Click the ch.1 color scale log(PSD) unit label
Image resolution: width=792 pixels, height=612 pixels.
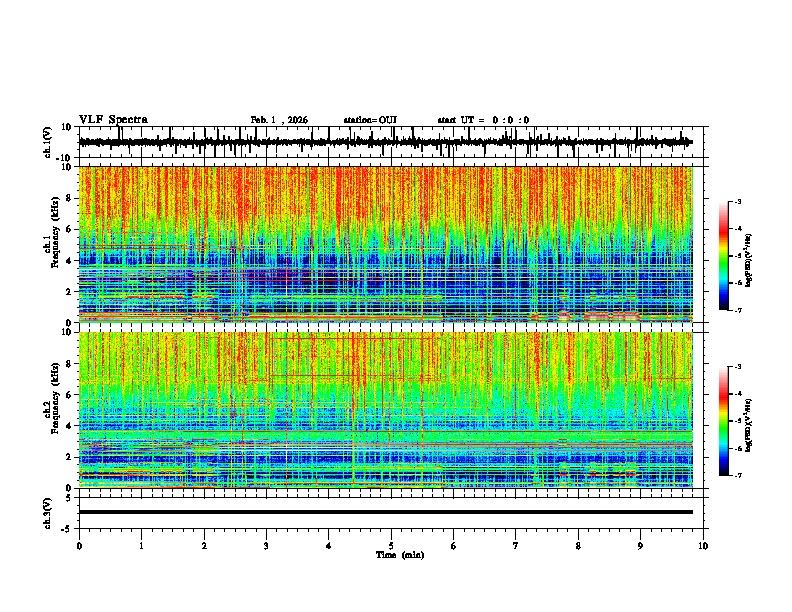point(749,261)
